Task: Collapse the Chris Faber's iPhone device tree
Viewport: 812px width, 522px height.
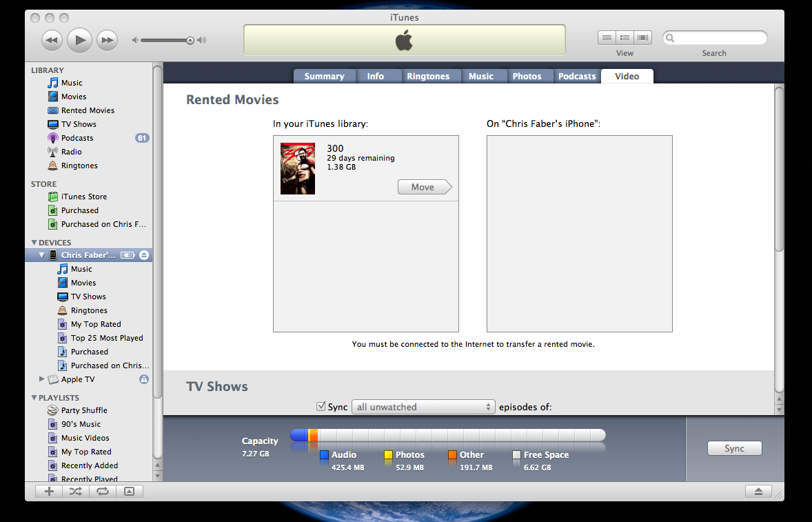Action: (42, 254)
